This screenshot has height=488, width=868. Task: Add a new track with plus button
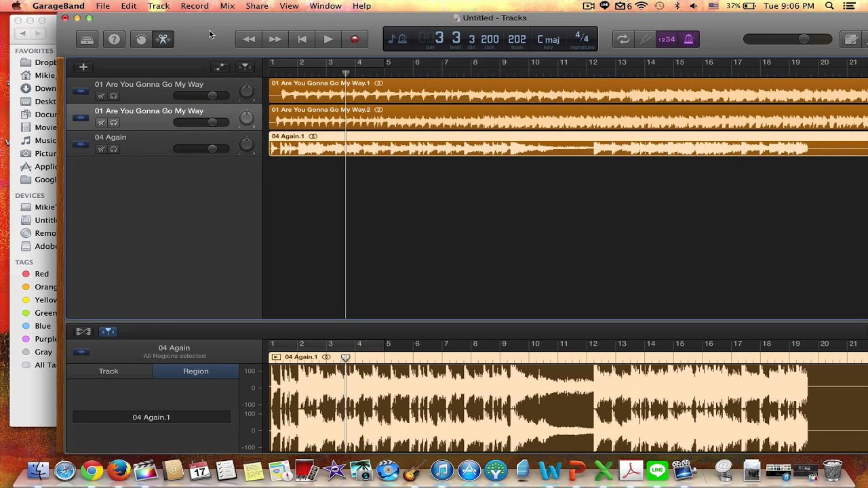tap(83, 66)
